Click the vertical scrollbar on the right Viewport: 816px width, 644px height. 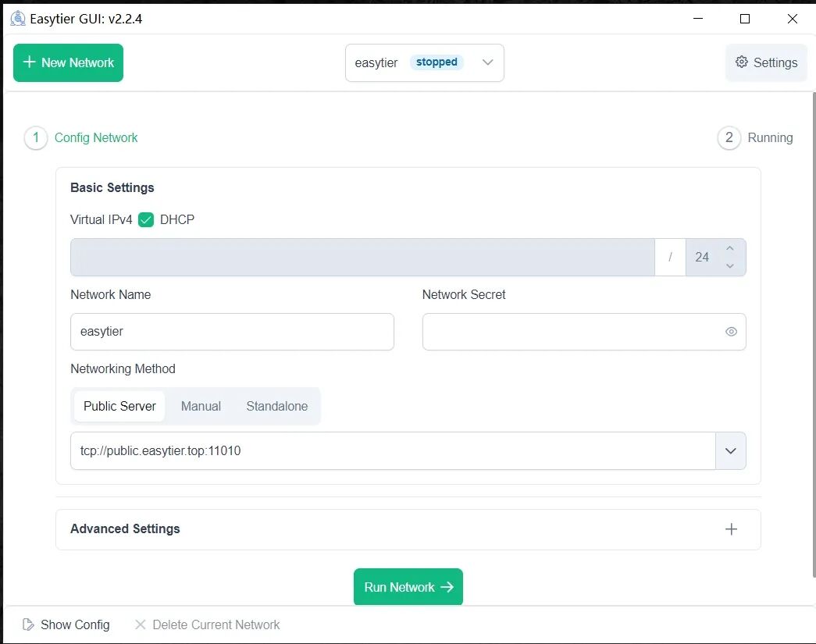[814, 335]
